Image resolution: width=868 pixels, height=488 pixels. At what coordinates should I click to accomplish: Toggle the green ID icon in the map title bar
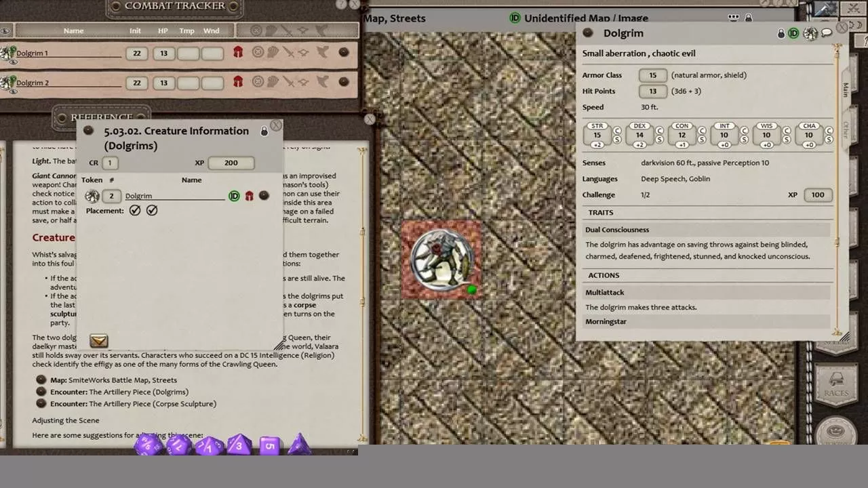(515, 18)
